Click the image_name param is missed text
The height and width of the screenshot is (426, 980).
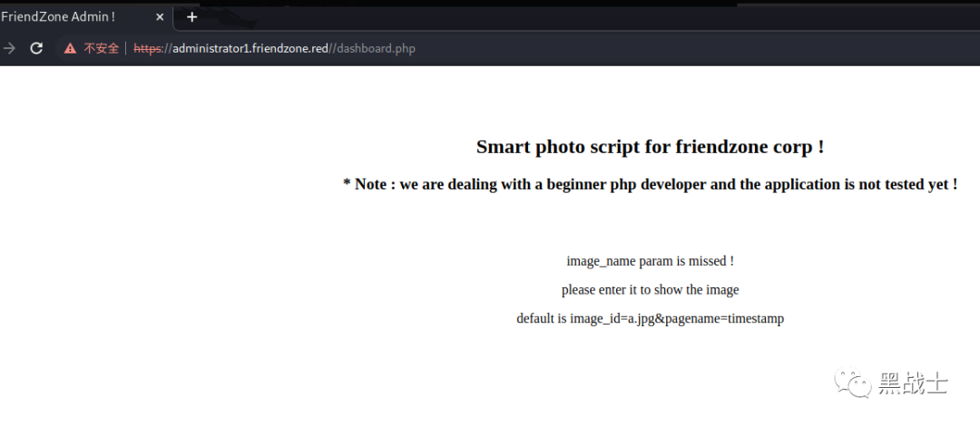[x=650, y=261]
